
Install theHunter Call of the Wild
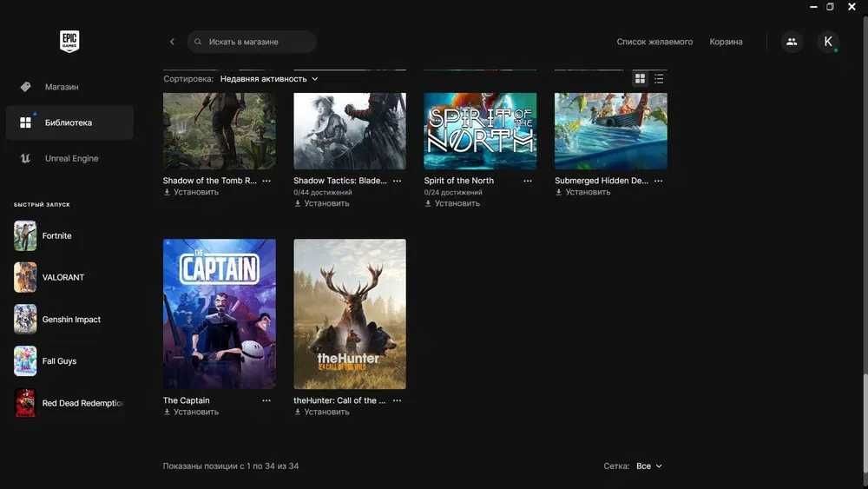coord(322,412)
